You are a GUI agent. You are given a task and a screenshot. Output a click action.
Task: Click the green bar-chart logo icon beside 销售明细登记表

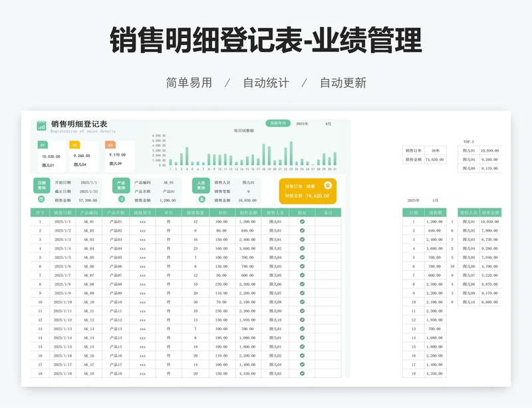pos(41,126)
